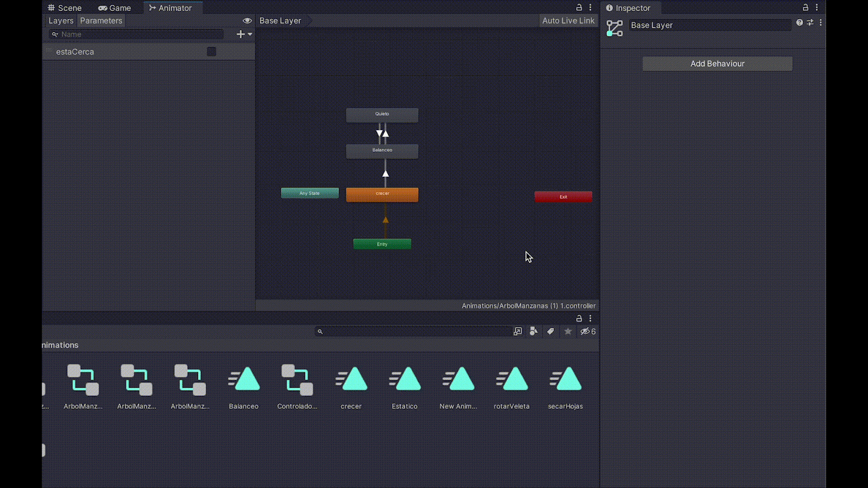868x488 pixels.
Task: Open the Inspector tab three-dot menu
Action: [x=816, y=8]
